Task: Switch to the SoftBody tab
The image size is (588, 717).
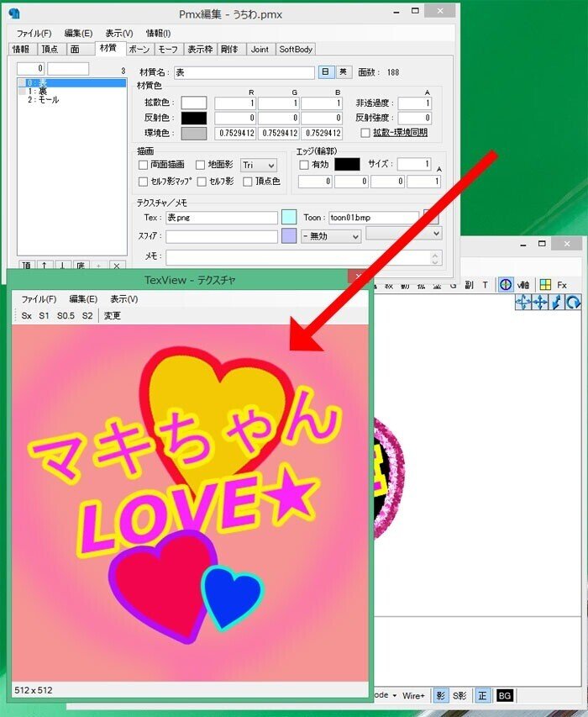Action: pos(296,50)
